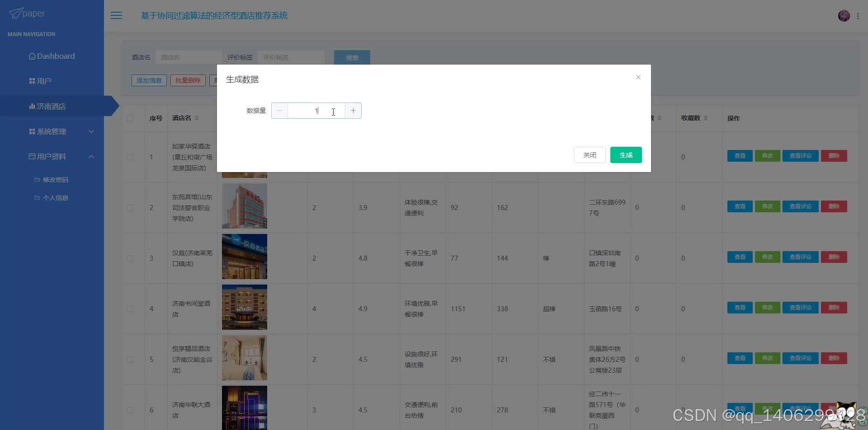The height and width of the screenshot is (430, 868).
Task: Check the checkbox for 济南书间堂酒店 row
Action: tap(131, 308)
